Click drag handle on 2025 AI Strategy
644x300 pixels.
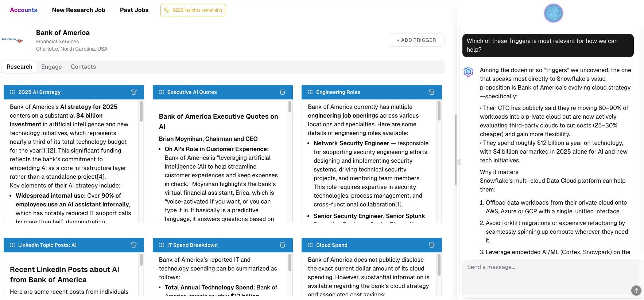pos(12,92)
